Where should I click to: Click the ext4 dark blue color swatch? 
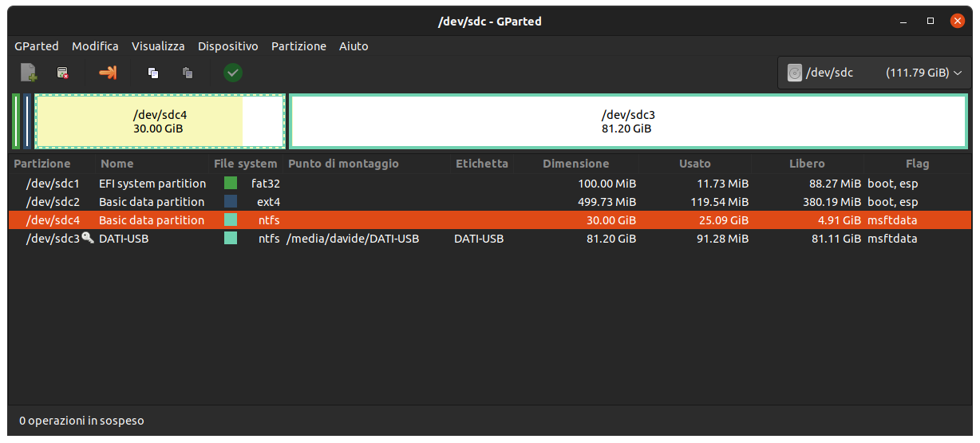pos(231,201)
